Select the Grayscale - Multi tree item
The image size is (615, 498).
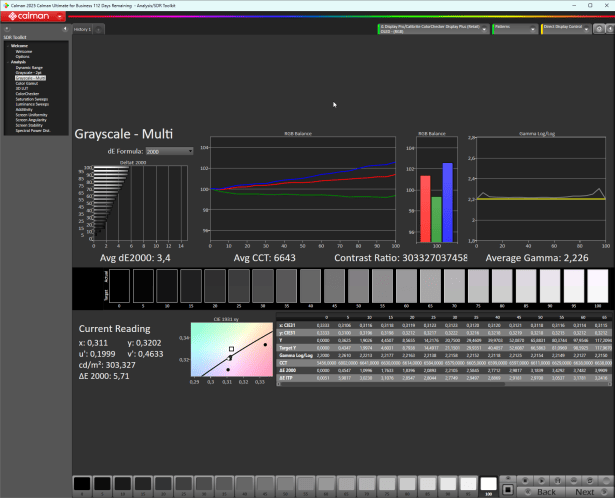pyautogui.click(x=30, y=78)
